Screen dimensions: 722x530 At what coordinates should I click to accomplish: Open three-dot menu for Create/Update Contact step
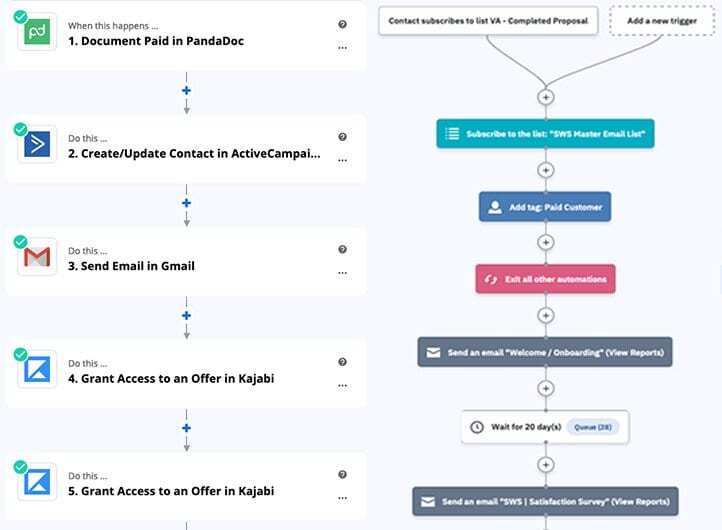click(342, 161)
